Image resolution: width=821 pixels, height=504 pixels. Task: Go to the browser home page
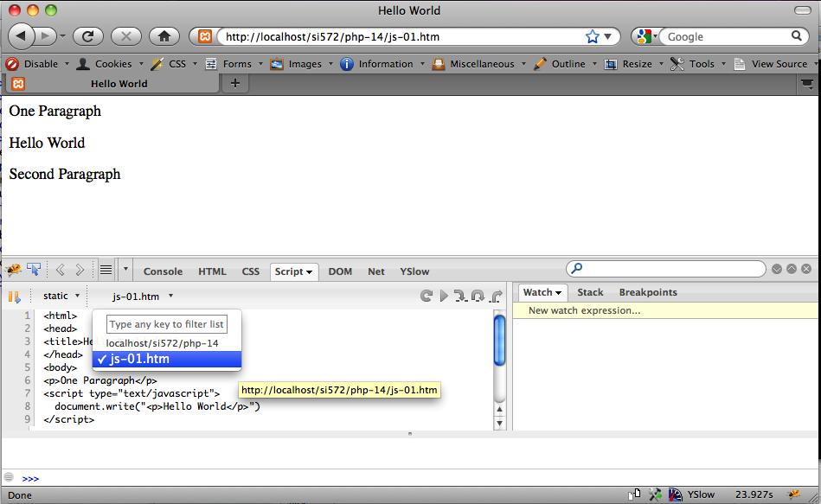[x=164, y=36]
